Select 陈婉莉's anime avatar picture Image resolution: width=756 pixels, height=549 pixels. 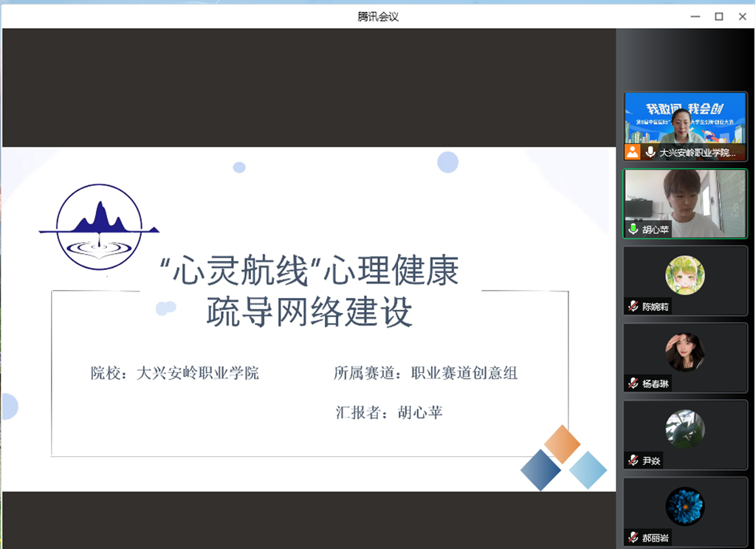tap(685, 274)
